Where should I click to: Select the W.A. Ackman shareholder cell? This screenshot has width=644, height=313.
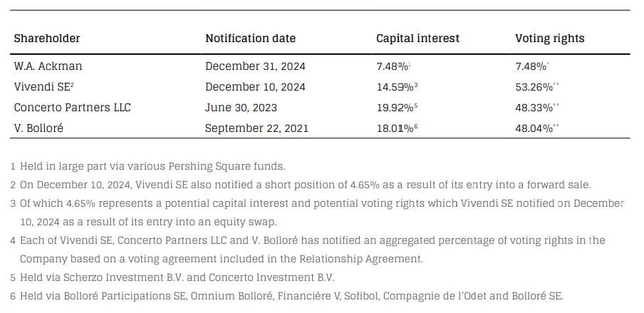pos(48,66)
